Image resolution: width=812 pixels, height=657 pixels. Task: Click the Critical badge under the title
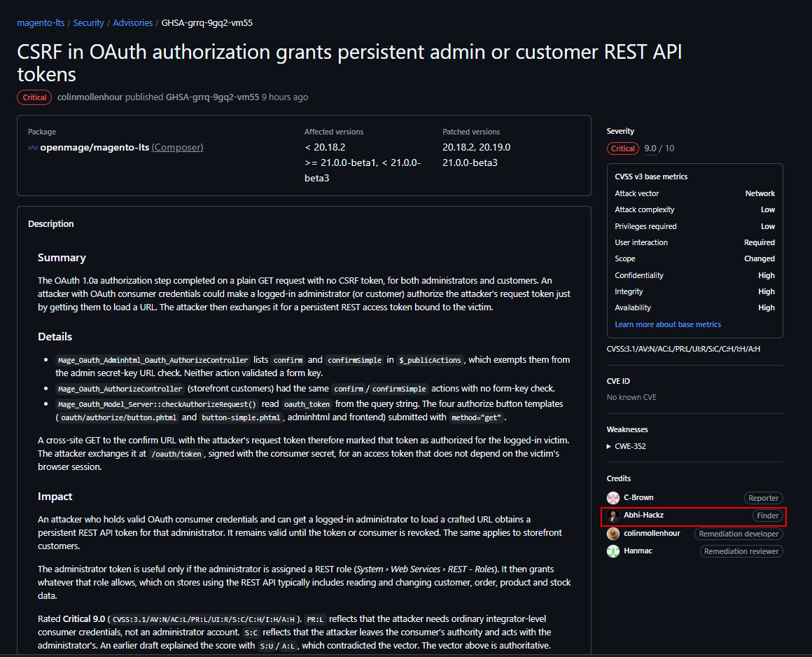coord(34,97)
